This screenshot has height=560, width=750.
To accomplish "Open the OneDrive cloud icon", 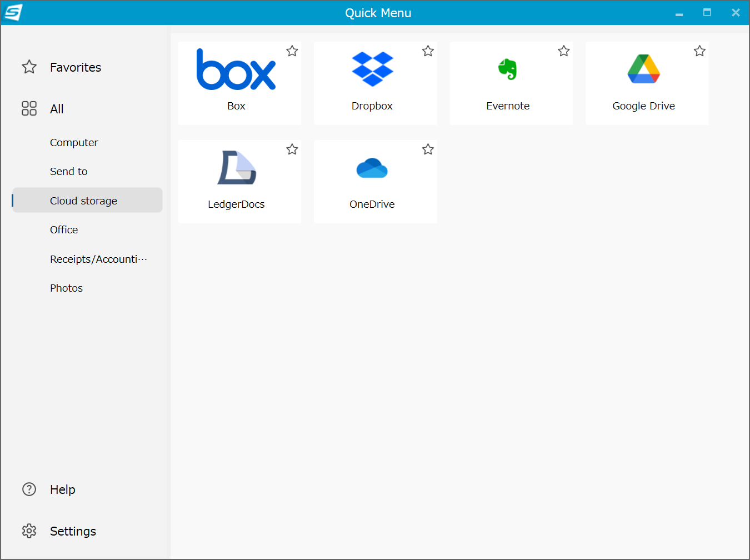I will point(372,168).
